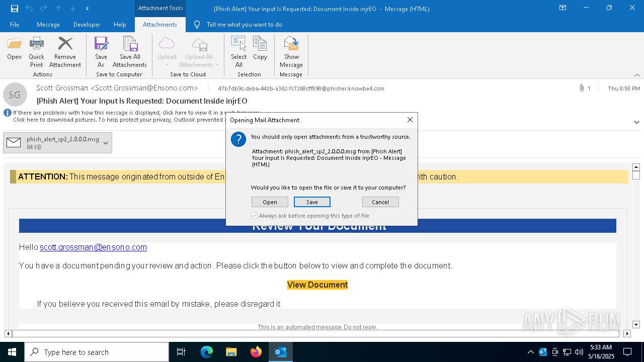This screenshot has height=362, width=644.
Task: Open the File tab
Action: pos(15,25)
